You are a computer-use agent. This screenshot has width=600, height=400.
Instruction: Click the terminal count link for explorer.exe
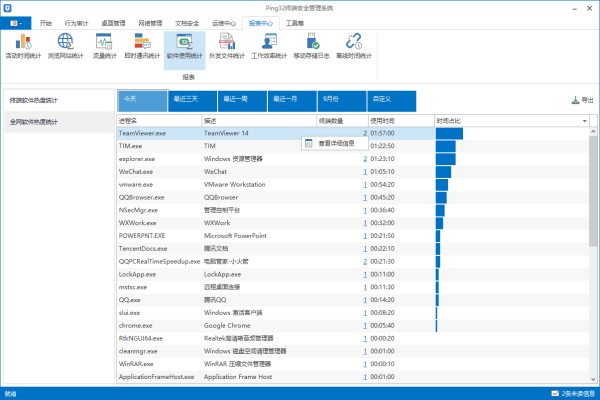[x=365, y=159]
